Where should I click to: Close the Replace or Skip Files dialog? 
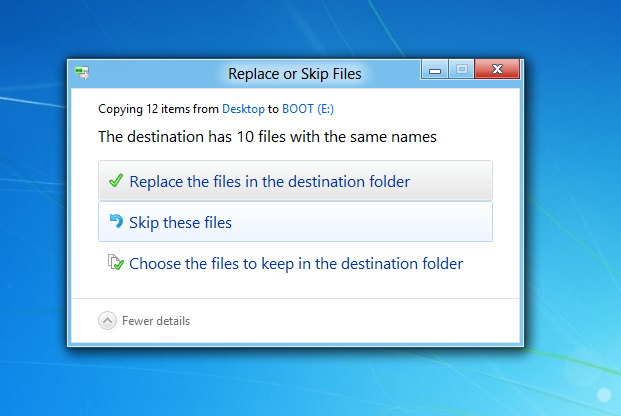(x=496, y=70)
